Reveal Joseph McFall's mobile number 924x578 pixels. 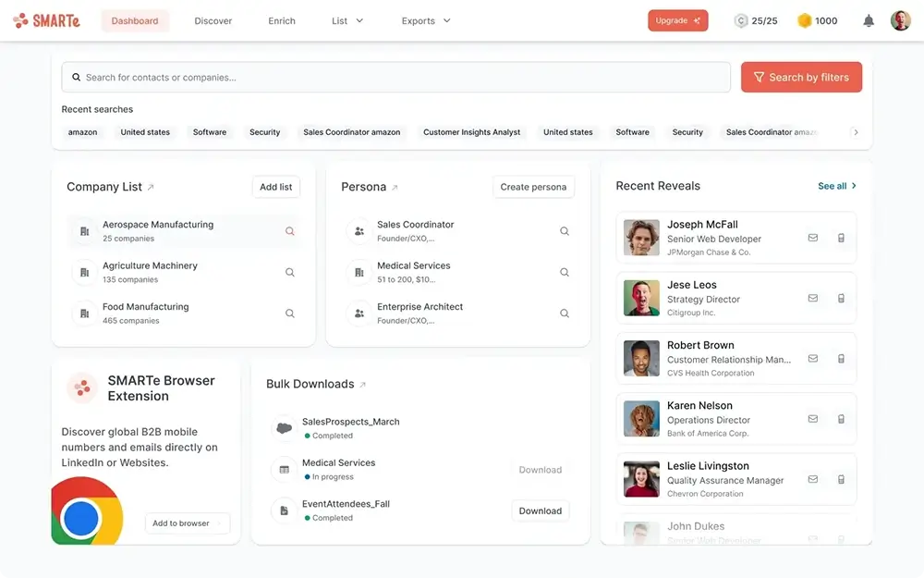tap(841, 238)
